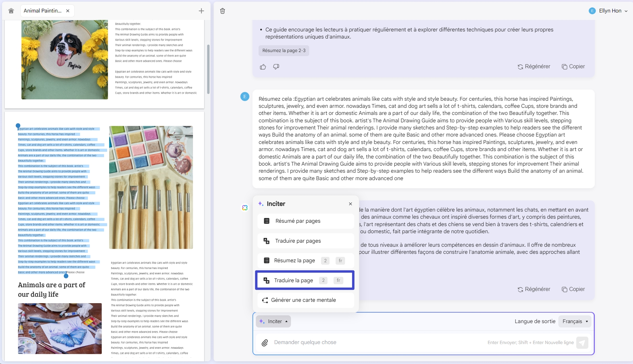Select the Générer une carte mentale mind map icon
The image size is (633, 364).
[x=265, y=300]
